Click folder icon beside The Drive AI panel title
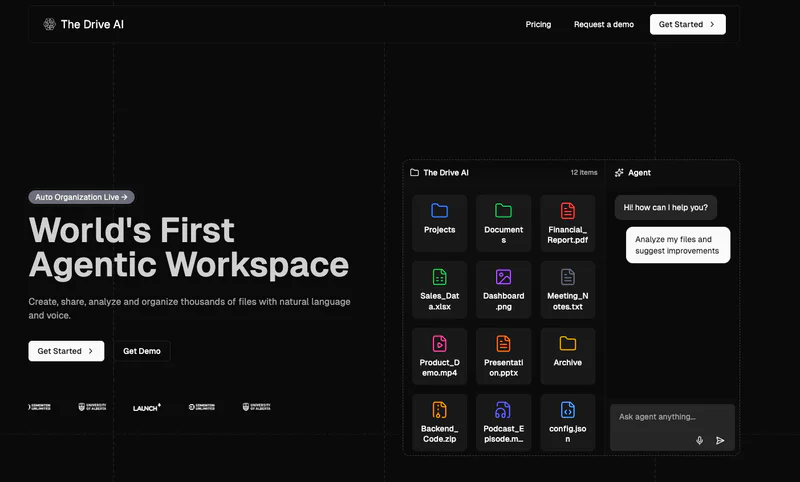This screenshot has height=482, width=800. tap(414, 172)
